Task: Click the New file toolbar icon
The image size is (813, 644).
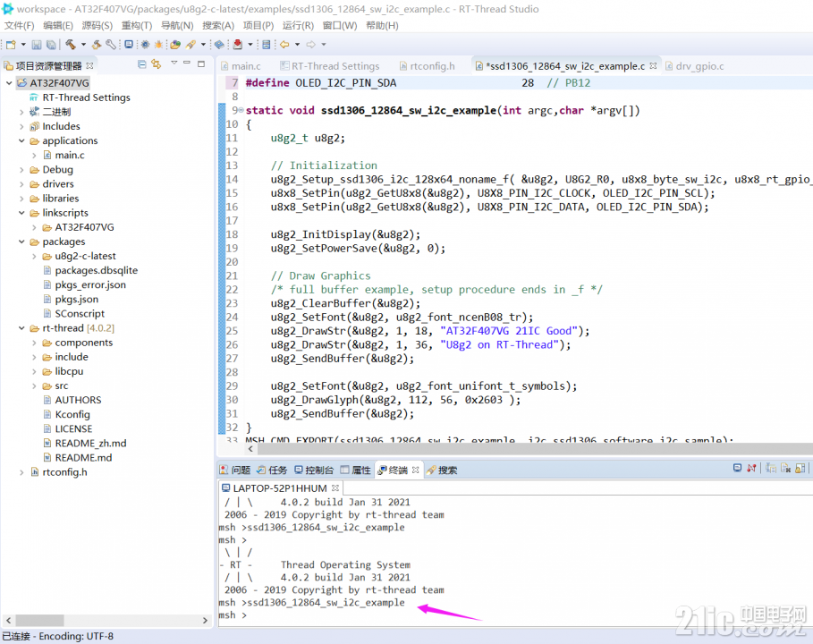Action: [x=11, y=45]
